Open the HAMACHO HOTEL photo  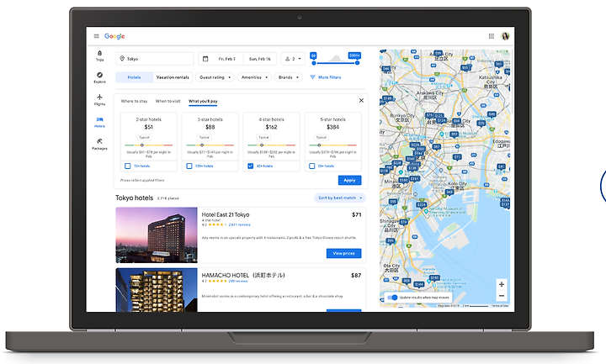[x=157, y=290]
